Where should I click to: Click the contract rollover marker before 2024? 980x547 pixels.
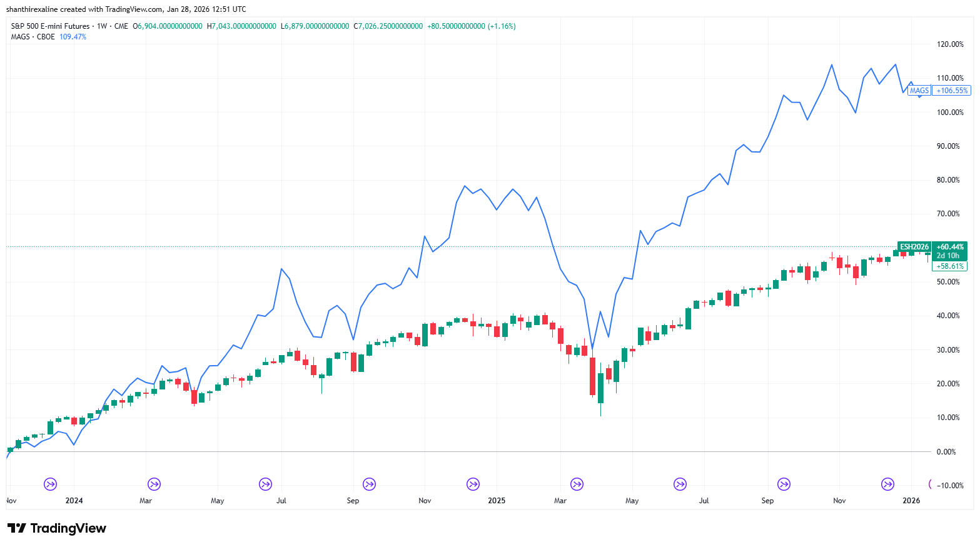pos(51,484)
